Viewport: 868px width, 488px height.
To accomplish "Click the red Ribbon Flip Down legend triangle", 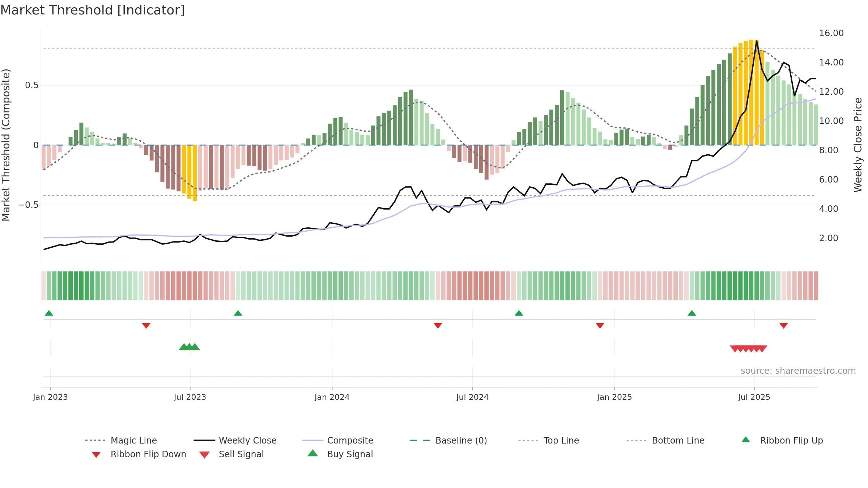I will tap(96, 455).
